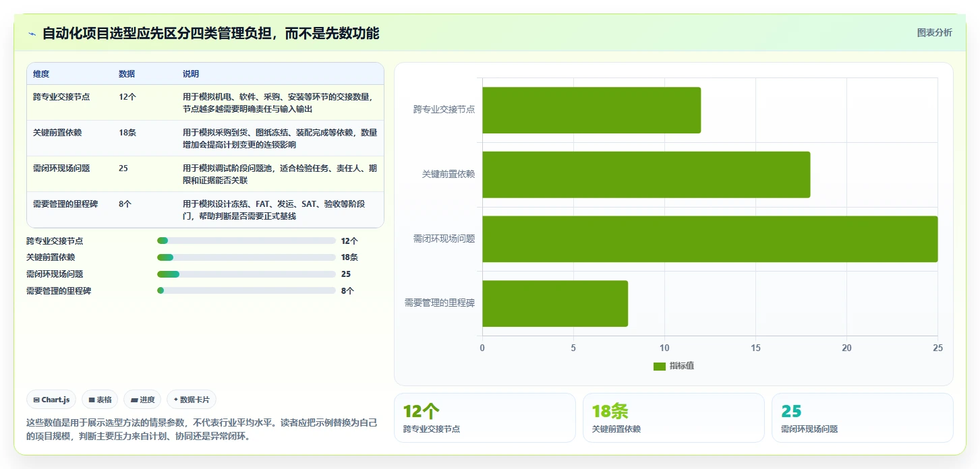Viewport: 980px width, 469px height.
Task: Click the 说明 table column header
Action: coord(191,74)
